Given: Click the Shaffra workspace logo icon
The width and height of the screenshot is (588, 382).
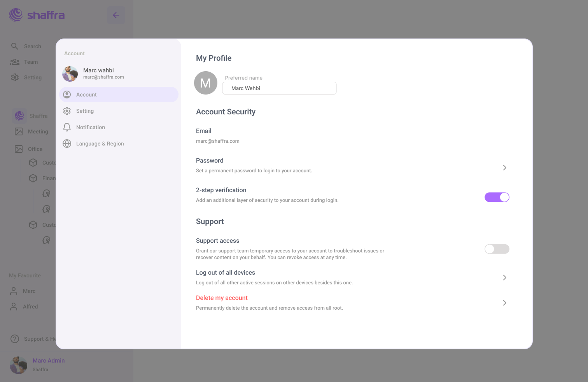Looking at the screenshot, I should 19,116.
